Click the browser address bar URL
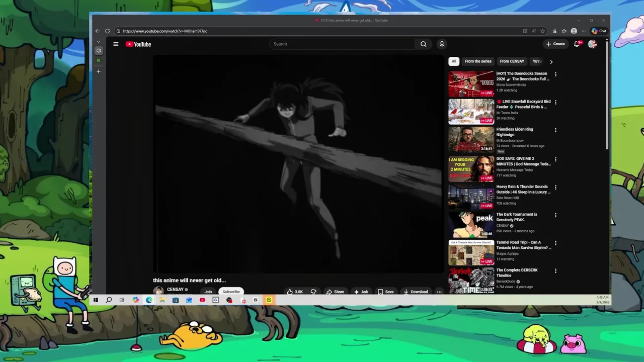644x362 pixels. 165,31
